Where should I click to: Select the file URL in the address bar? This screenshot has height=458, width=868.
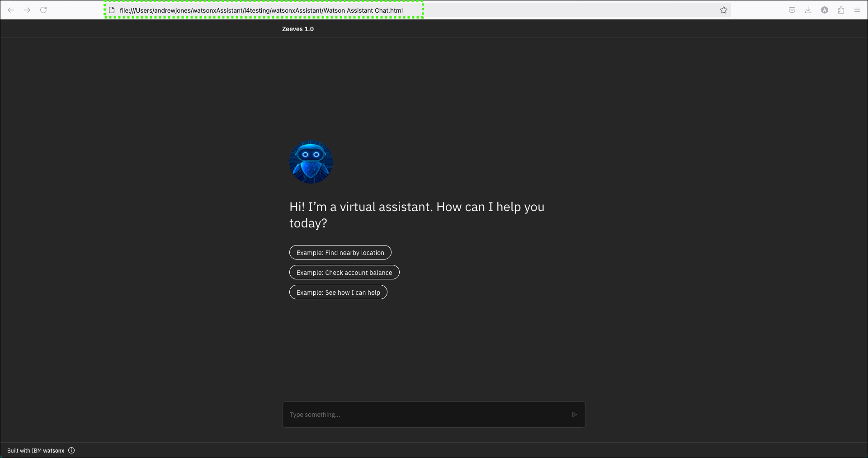click(x=261, y=10)
